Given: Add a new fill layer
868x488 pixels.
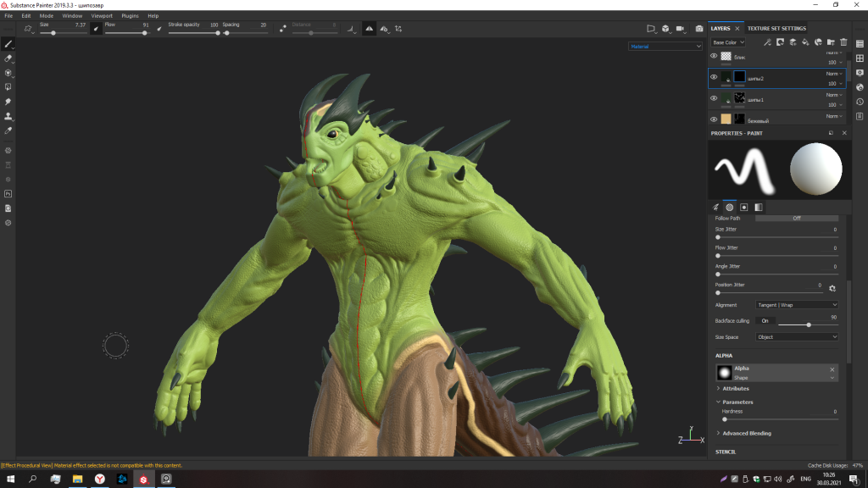Looking at the screenshot, I should (x=805, y=42).
